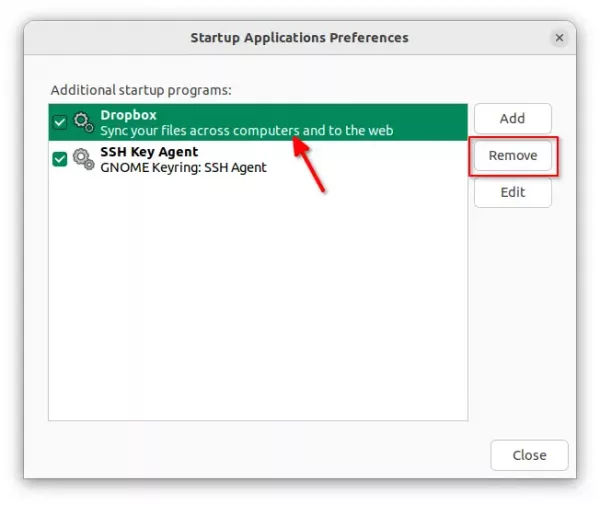
Task: Click the 'Additional startup programs:' label
Action: click(x=141, y=90)
